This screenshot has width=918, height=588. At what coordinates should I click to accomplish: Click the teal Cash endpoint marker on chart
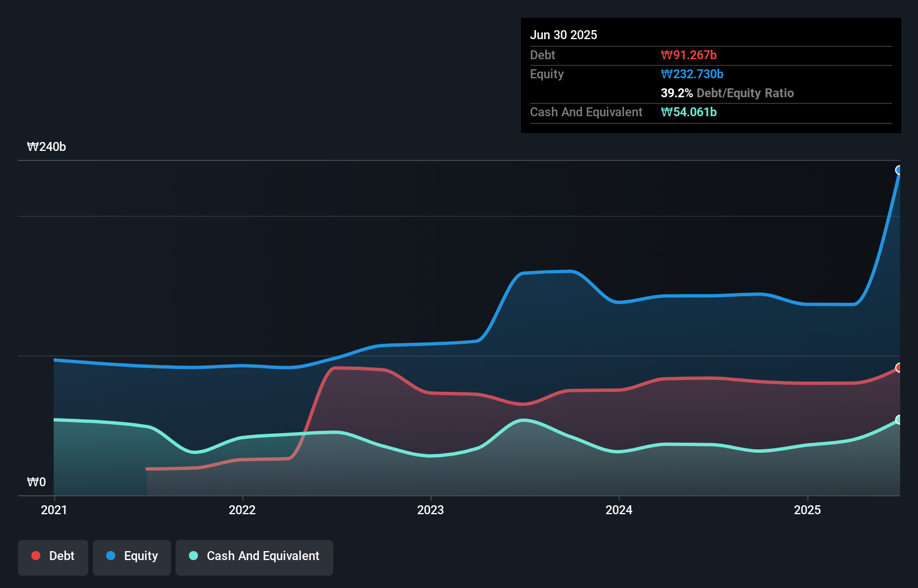tap(900, 420)
